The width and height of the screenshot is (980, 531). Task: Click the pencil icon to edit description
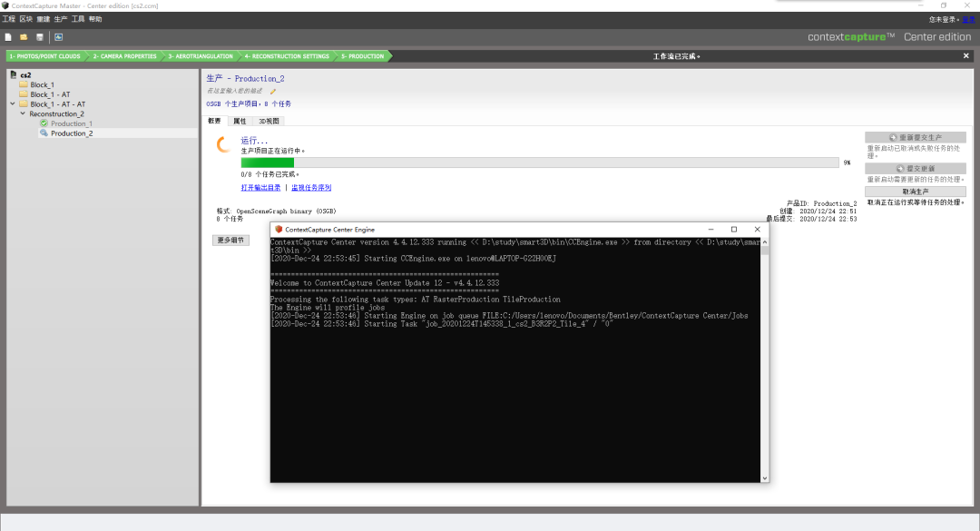273,92
